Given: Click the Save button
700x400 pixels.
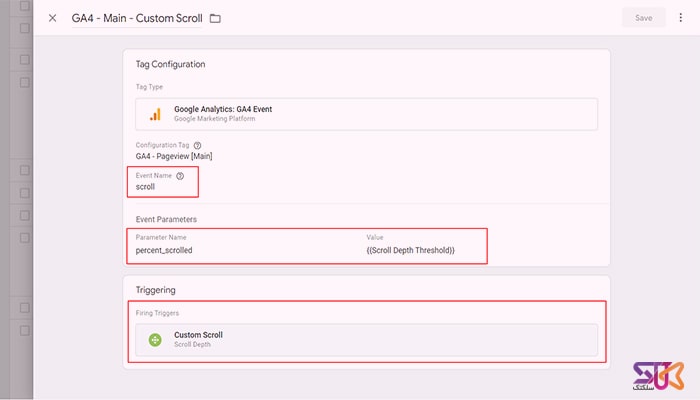Looking at the screenshot, I should coord(643,18).
